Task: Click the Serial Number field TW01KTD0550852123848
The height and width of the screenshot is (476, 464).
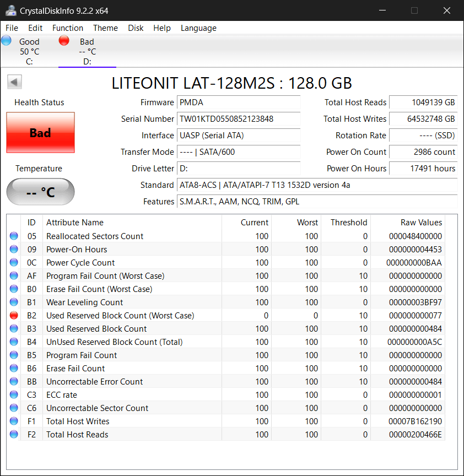Action: 239,118
